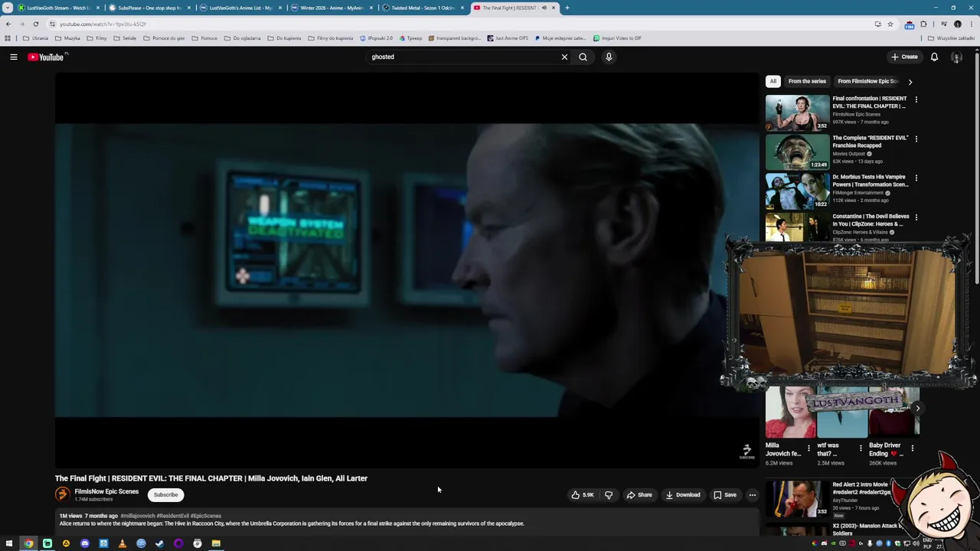Select the All filter chip
Viewport: 980px width, 551px height.
click(x=773, y=81)
